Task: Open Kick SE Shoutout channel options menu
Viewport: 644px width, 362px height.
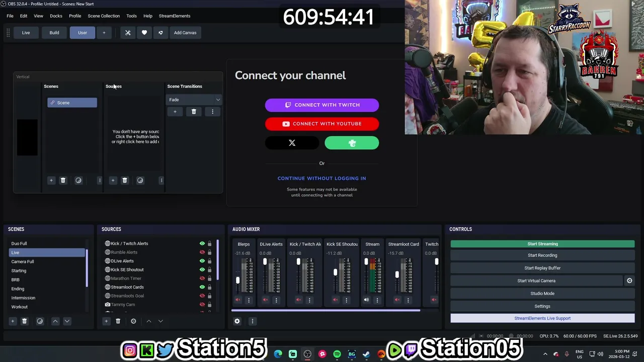Action: point(346,300)
